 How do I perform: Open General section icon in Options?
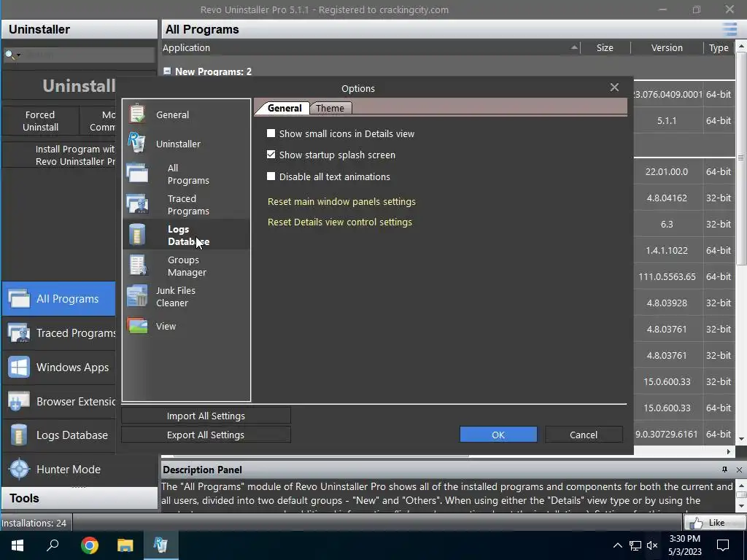(x=137, y=114)
